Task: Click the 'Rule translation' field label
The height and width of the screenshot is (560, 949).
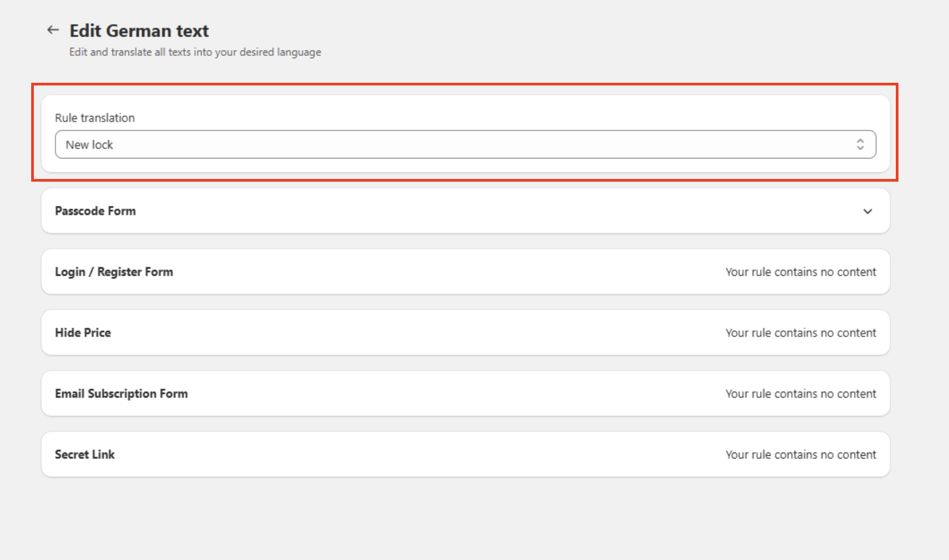Action: [95, 118]
